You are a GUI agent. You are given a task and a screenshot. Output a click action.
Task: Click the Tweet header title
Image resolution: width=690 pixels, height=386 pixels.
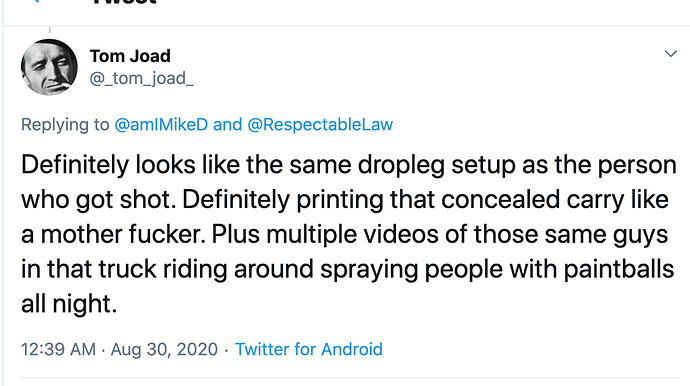click(125, 2)
